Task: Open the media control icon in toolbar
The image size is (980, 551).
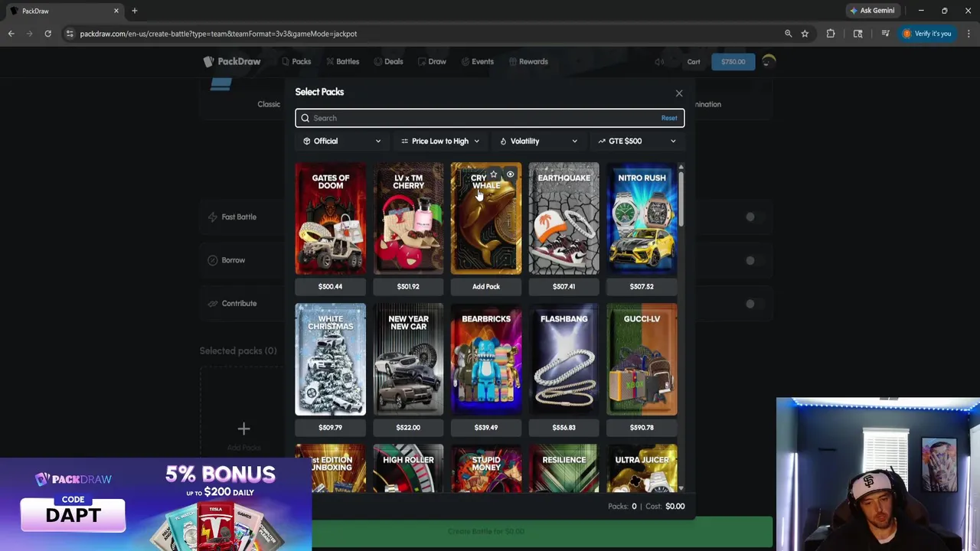Action: pos(885,34)
